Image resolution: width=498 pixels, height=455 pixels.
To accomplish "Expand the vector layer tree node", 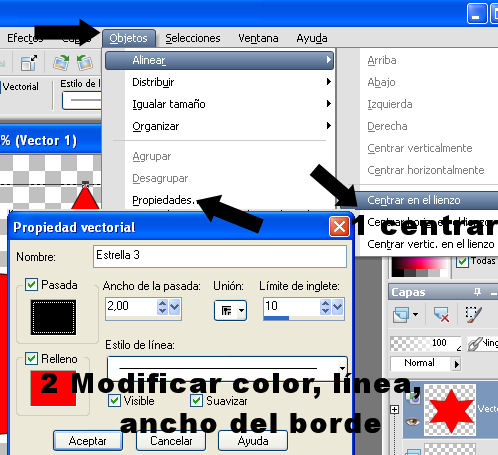I will pyautogui.click(x=394, y=409).
